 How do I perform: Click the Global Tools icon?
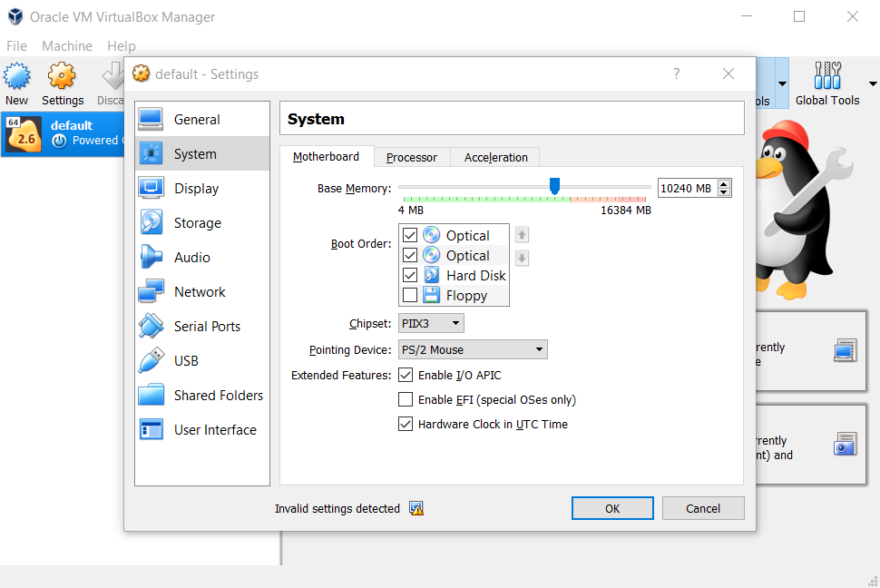click(x=827, y=76)
